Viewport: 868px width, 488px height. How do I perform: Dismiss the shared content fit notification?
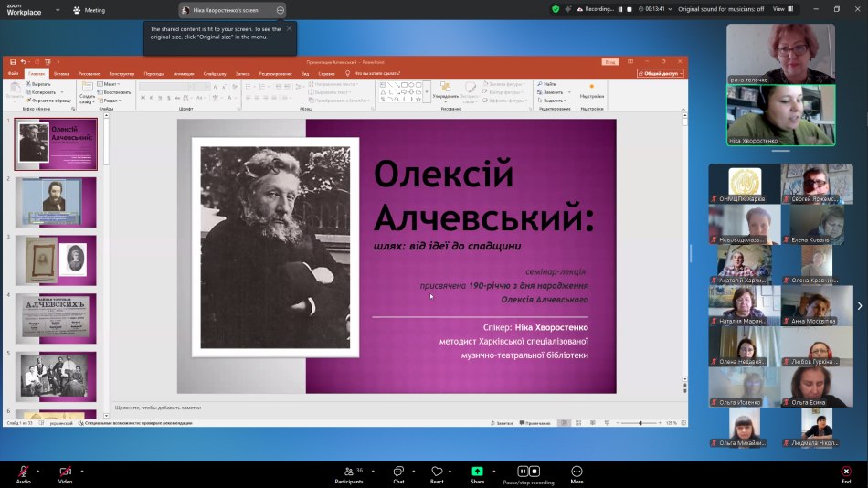click(290, 28)
